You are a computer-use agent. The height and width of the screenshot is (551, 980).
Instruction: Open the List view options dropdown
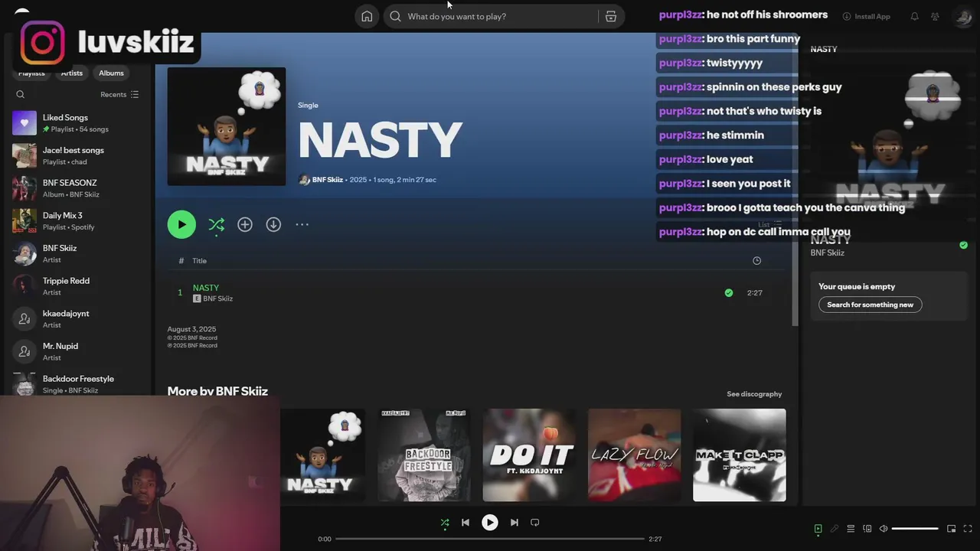[770, 224]
